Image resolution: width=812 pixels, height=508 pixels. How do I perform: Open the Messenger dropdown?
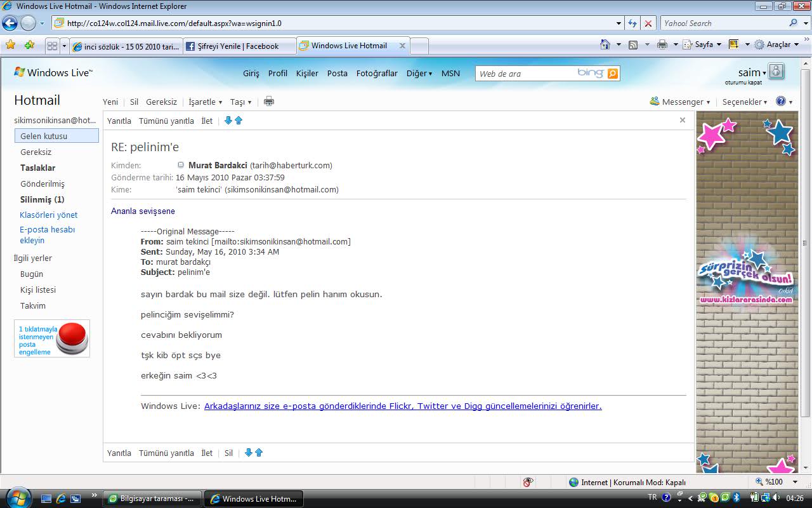pos(680,102)
